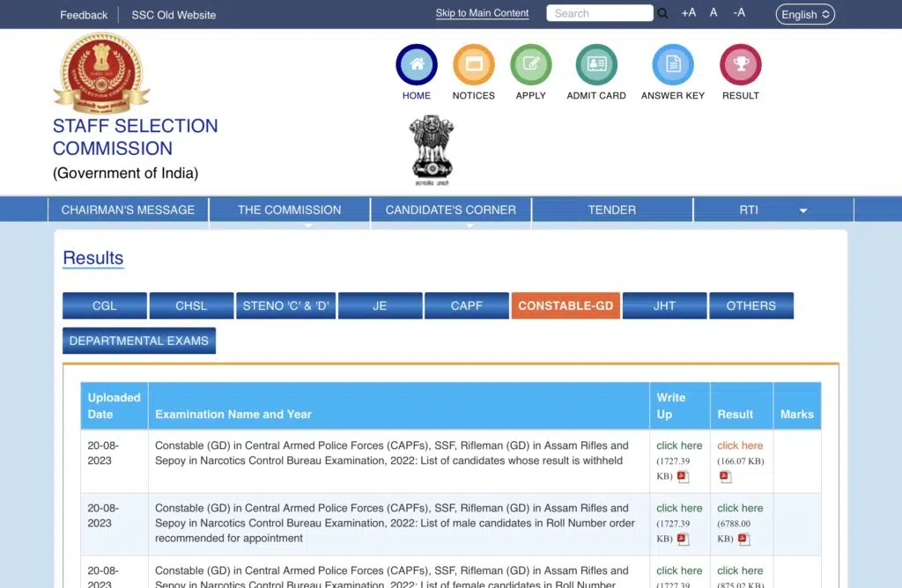Select withheld result exam name text
The width and height of the screenshot is (902, 588).
[392, 453]
